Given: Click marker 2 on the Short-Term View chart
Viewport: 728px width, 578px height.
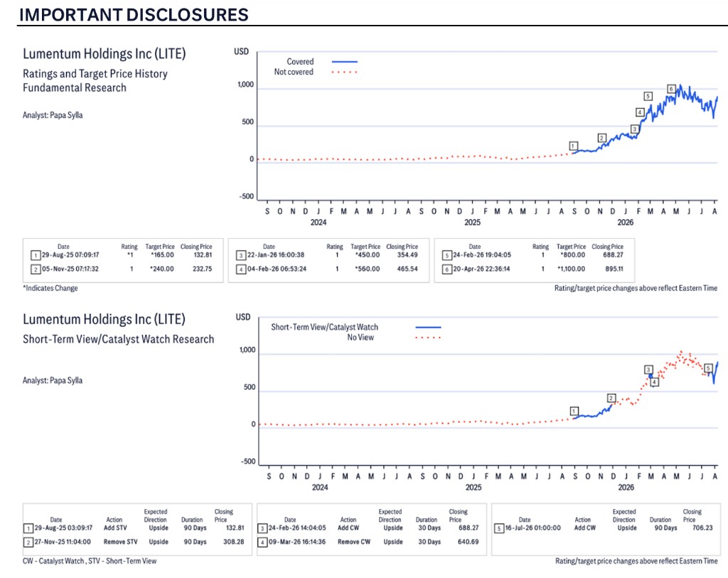Looking at the screenshot, I should [x=611, y=398].
